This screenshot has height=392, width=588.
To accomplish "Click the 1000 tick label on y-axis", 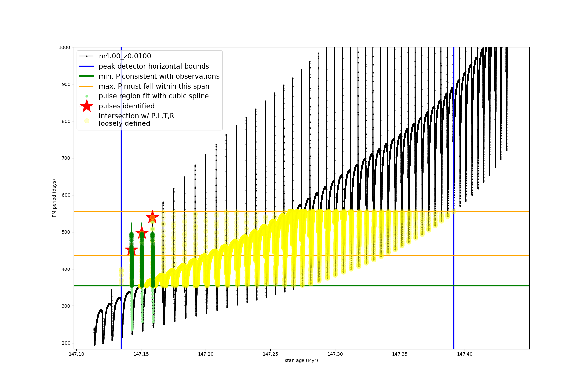I will (64, 47).
